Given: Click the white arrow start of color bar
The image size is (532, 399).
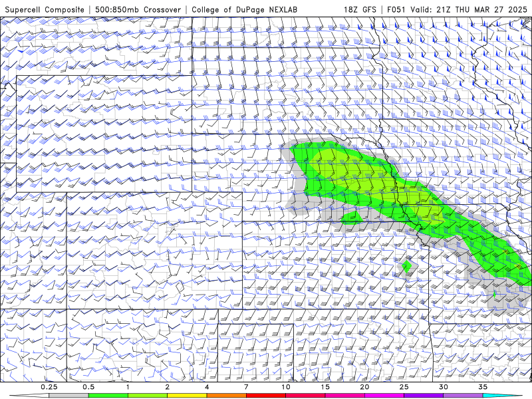Looking at the screenshot, I should [29, 396].
